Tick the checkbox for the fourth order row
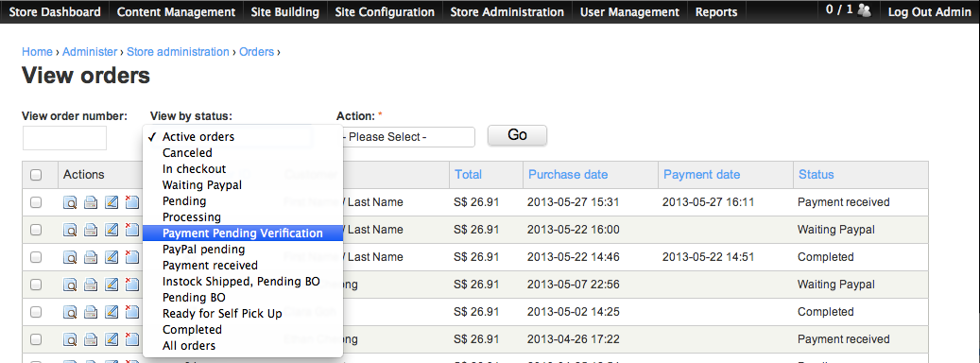 click(x=36, y=285)
